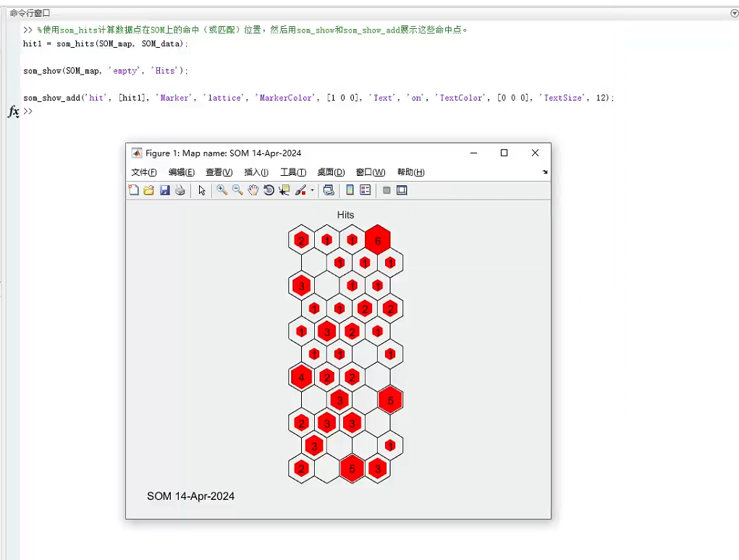This screenshot has width=739, height=560.
Task: Print the figure using printer icon
Action: click(180, 190)
